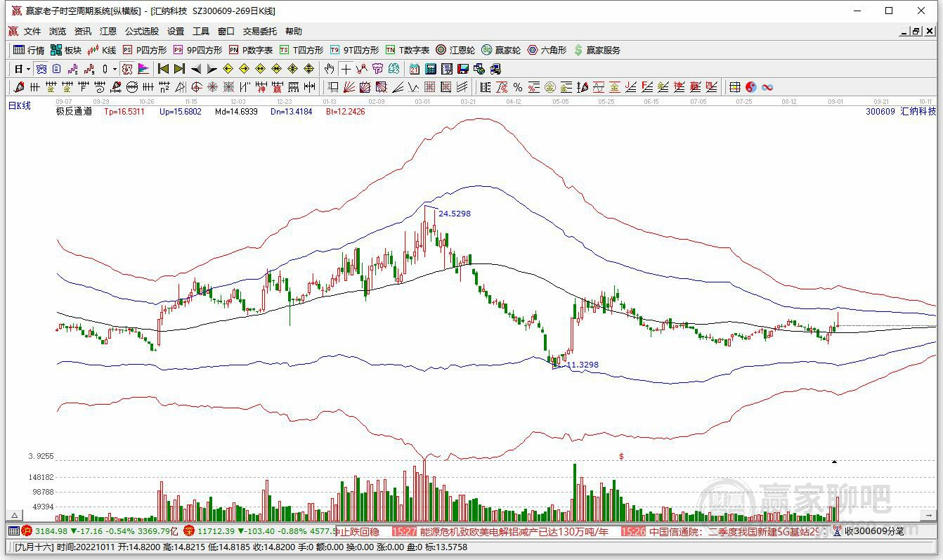Open the candlestick style dropdown arrow

click(x=115, y=70)
